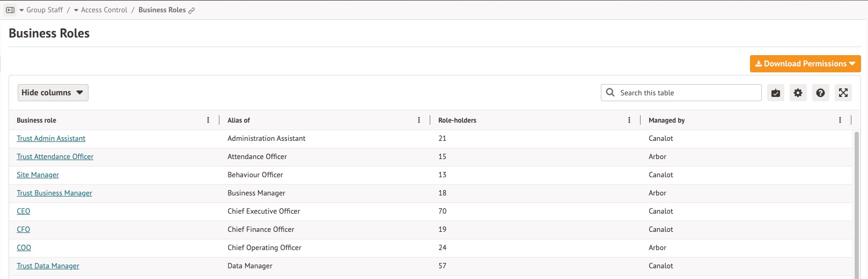Click the calendar check icon in table toolbar
Image resolution: width=868 pixels, height=279 pixels.
pyautogui.click(x=776, y=93)
